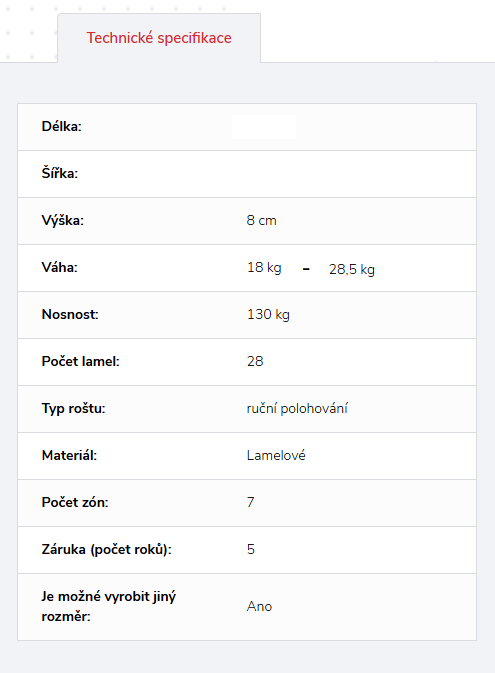The image size is (495, 673).
Task: Click the Ano value in last row
Action: click(x=259, y=606)
